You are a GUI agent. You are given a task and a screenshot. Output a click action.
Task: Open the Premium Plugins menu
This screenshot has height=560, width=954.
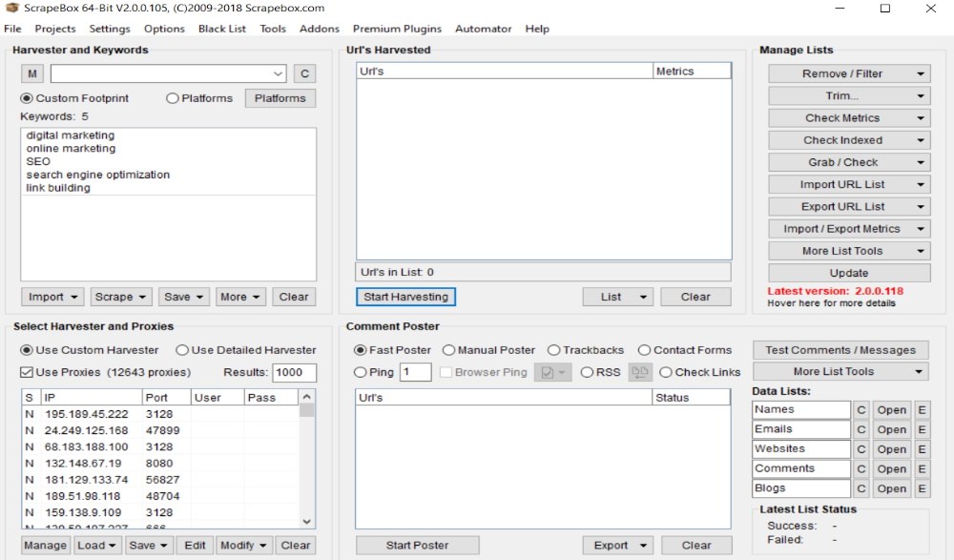397,29
